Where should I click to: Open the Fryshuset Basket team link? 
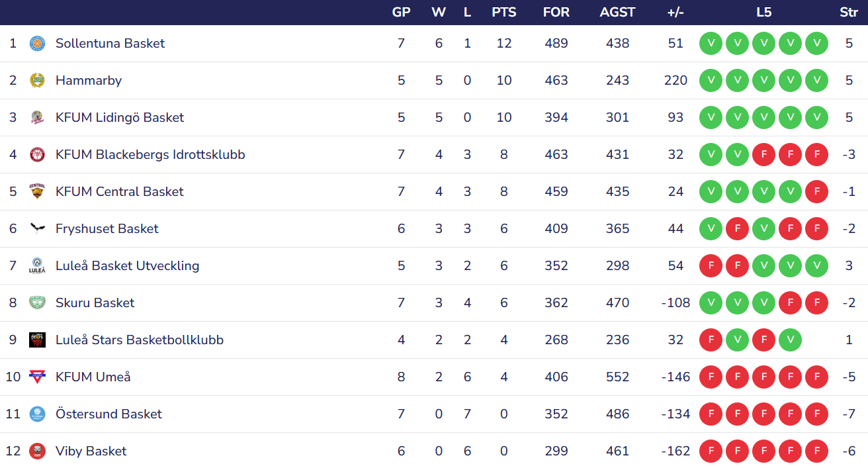pyautogui.click(x=107, y=229)
